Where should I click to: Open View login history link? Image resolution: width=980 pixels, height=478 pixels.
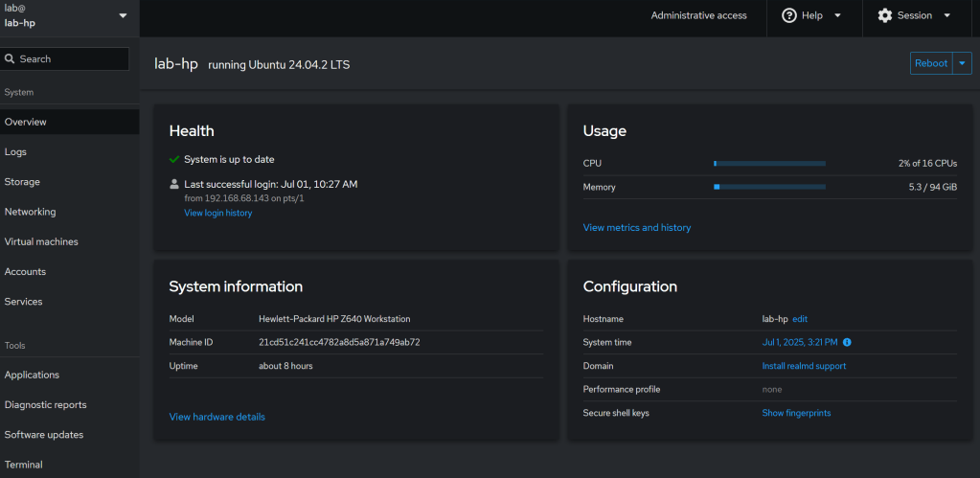tap(218, 213)
